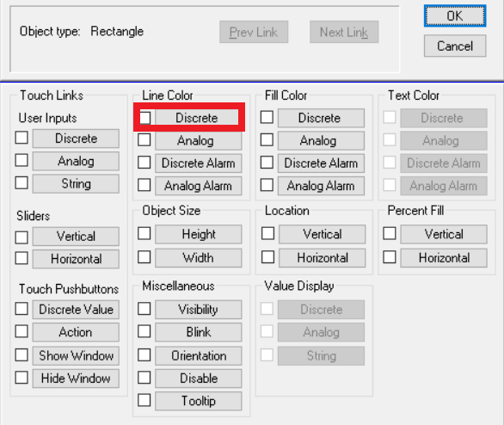Open Location Vertical link
This screenshot has height=425, width=504.
pyautogui.click(x=322, y=234)
